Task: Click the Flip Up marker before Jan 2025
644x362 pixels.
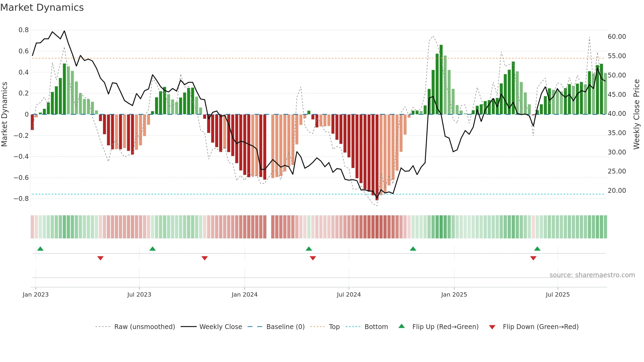Action: [x=413, y=249]
